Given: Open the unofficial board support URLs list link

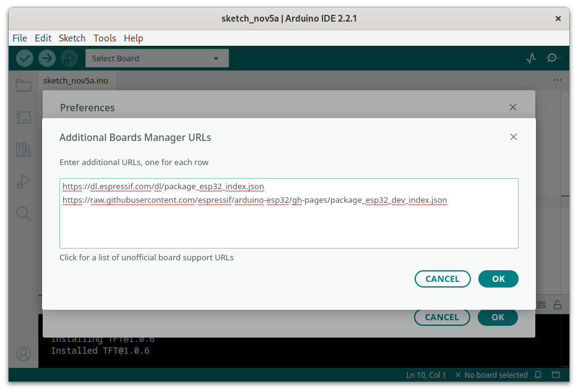Looking at the screenshot, I should 146,258.
